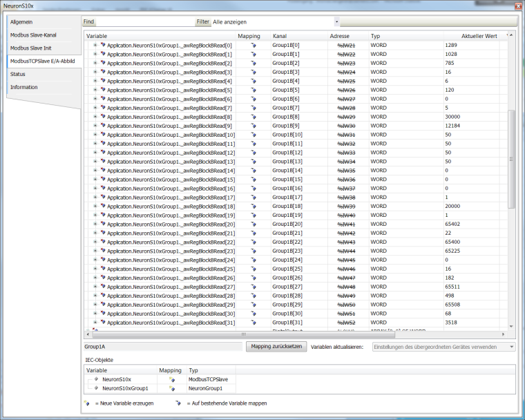Viewport: 525px width, 420px height.
Task: Click mapping icon for Group1B[0] row
Action: tap(253, 45)
